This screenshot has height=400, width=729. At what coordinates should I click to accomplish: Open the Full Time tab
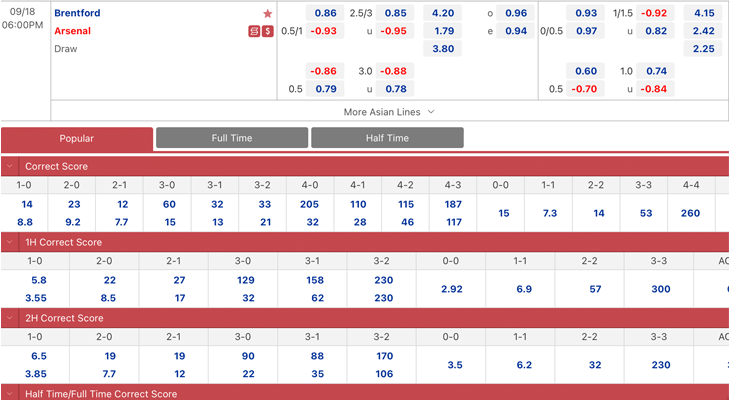coord(232,138)
